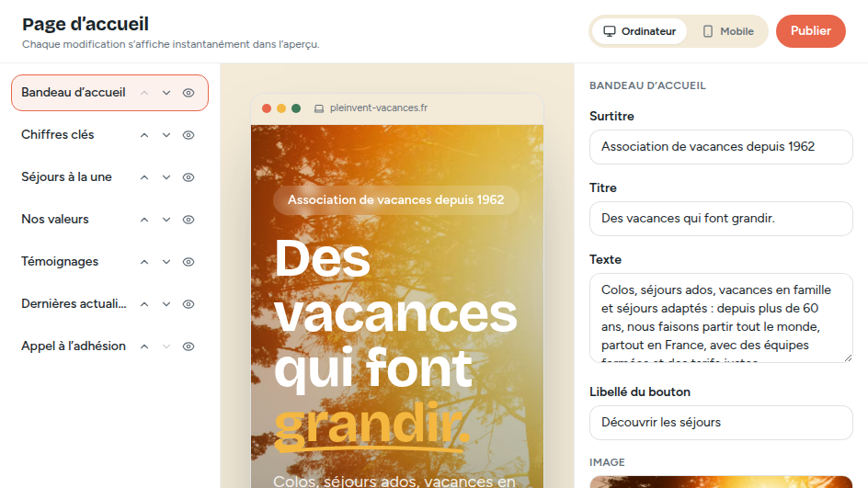Click the page icon beside preview URL
This screenshot has width=868, height=488.
(319, 108)
